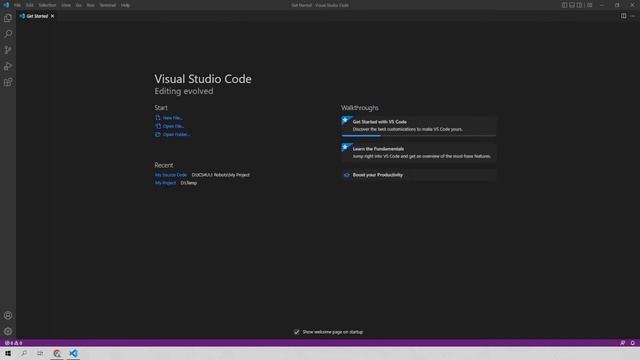Open the Help menu
Viewport: 640px width, 360px height.
point(125,5)
